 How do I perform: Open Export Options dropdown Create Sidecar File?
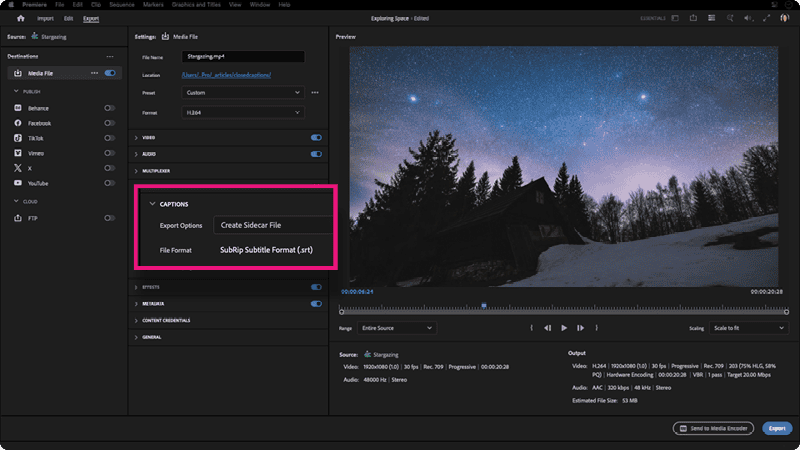tap(273, 225)
